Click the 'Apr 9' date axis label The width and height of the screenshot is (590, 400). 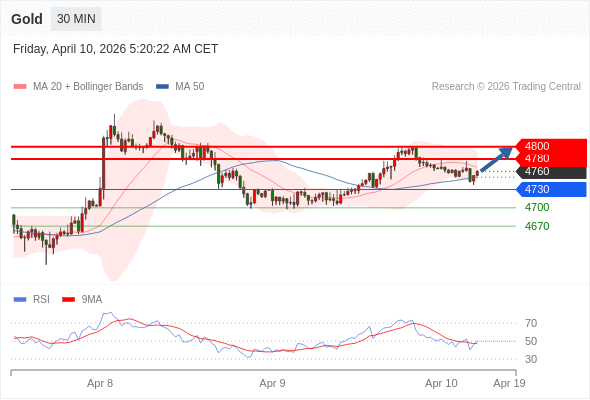click(272, 383)
